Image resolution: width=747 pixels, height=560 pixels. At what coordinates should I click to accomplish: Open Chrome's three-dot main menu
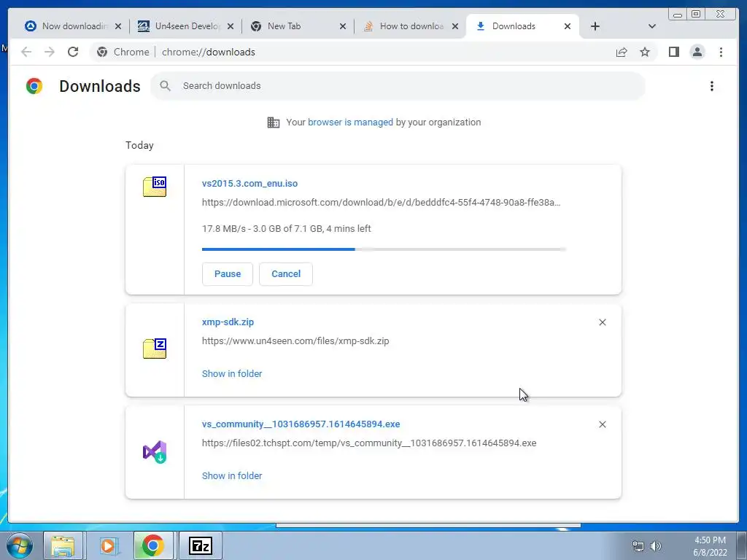click(x=721, y=52)
